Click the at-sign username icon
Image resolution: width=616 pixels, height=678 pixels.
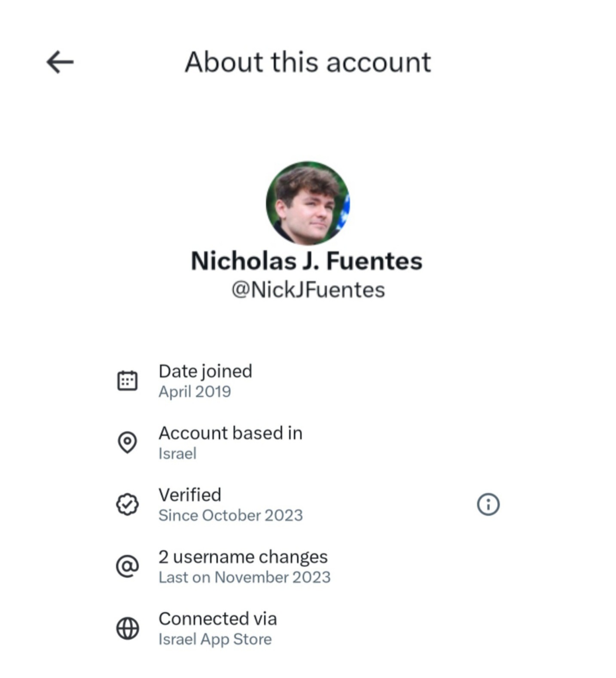tap(127, 566)
